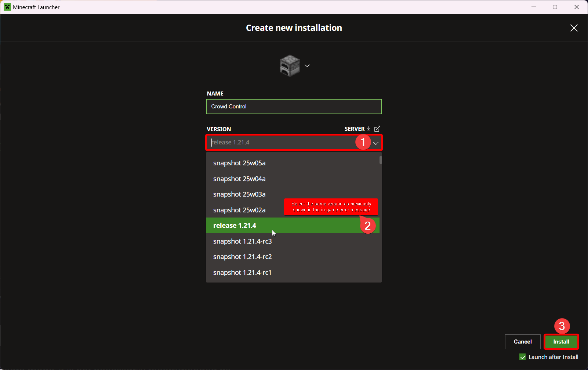588x370 pixels.
Task: Pick snapshot 1.21.4-rc1 option
Action: 242,273
